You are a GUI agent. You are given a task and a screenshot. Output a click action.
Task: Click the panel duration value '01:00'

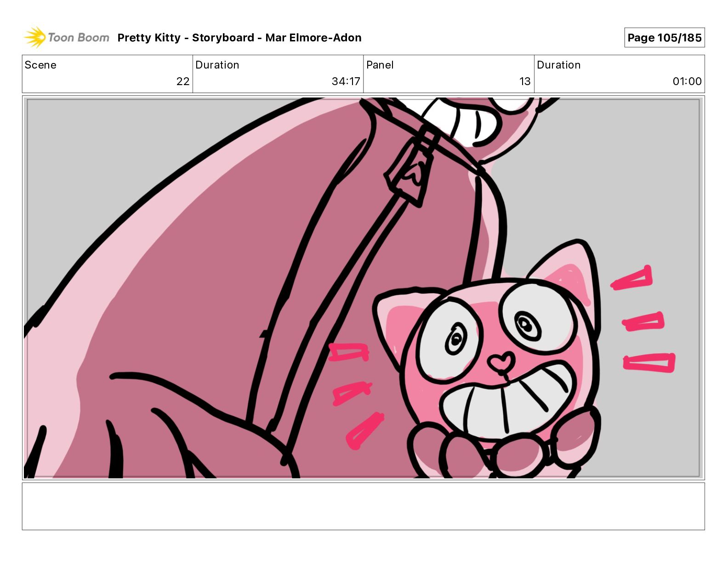pos(687,81)
